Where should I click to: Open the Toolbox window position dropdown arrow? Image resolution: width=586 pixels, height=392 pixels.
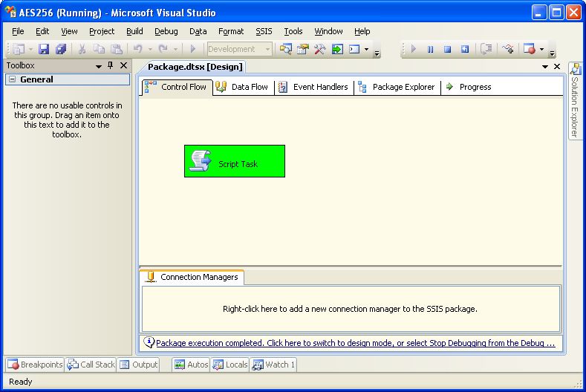click(x=99, y=66)
